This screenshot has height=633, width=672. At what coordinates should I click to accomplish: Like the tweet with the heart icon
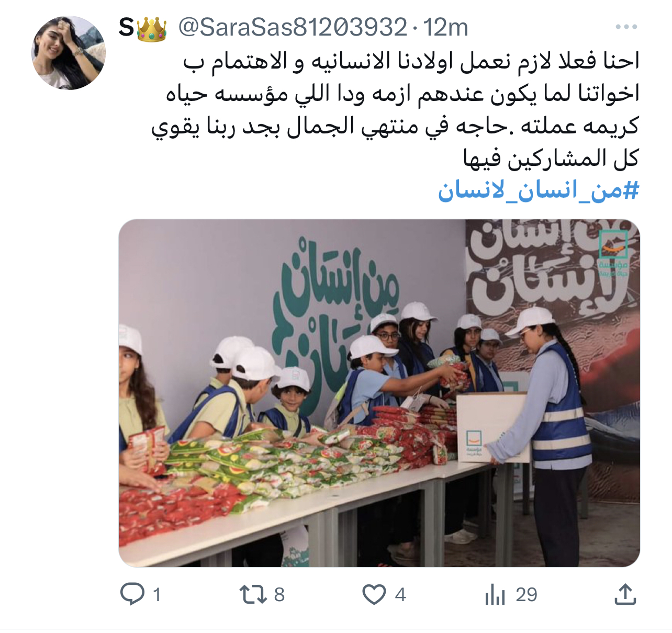tap(374, 595)
